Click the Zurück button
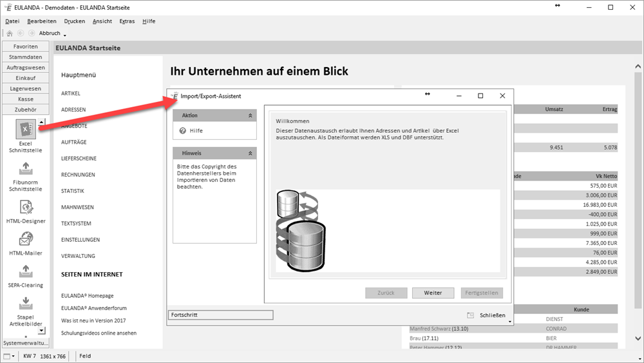This screenshot has width=644, height=363. (386, 293)
